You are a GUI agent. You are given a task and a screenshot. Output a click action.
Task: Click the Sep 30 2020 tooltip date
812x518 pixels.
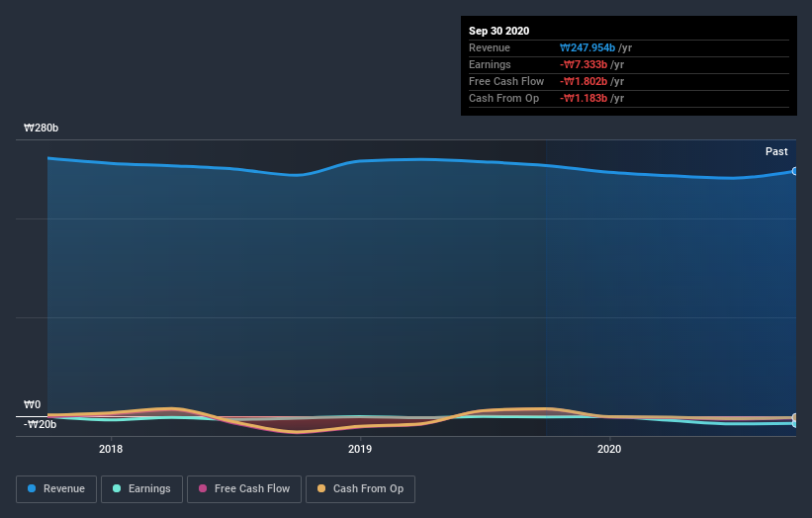[498, 31]
